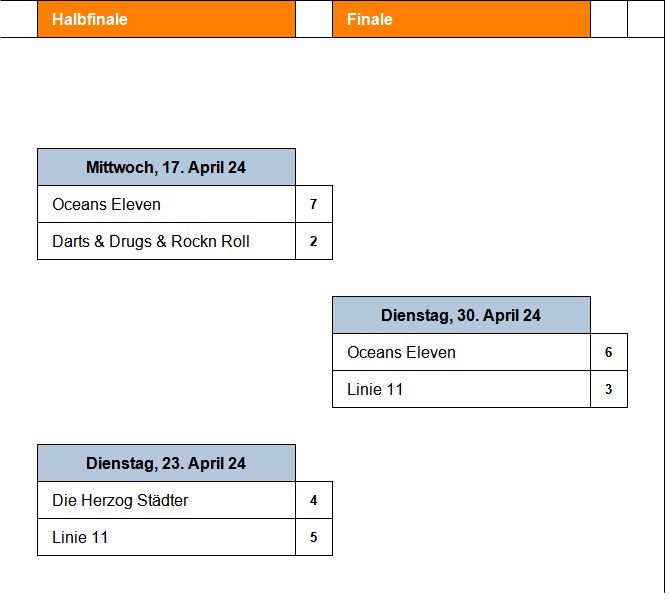
Task: Click the empty cell between Halbfinale and Finale headers
Action: 314,19
